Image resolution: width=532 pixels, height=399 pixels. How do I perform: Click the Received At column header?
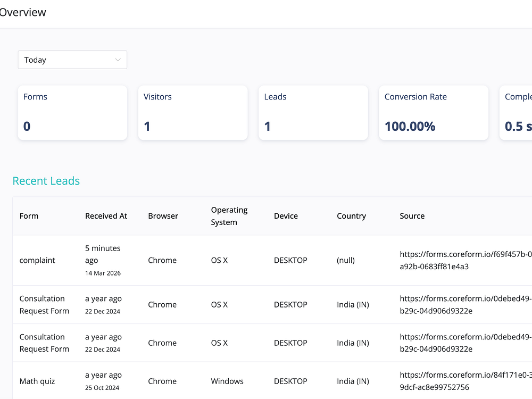point(106,216)
